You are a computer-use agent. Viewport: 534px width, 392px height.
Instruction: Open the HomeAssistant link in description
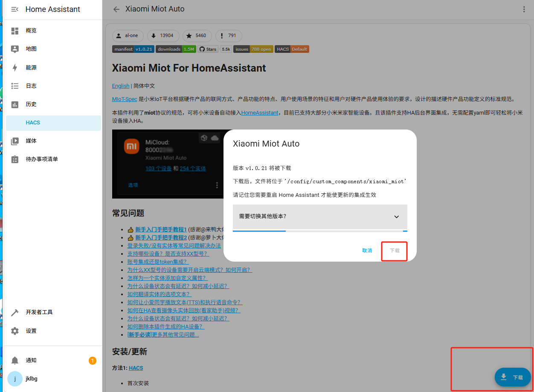click(x=260, y=113)
